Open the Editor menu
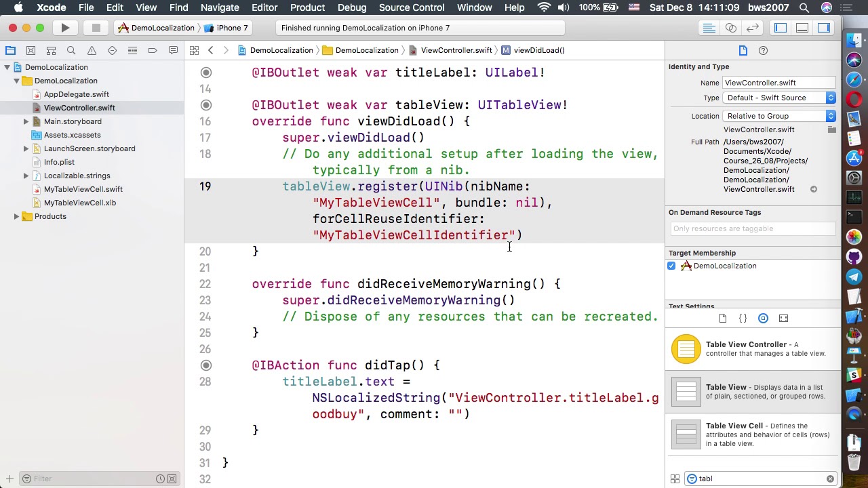Image resolution: width=868 pixels, height=488 pixels. click(264, 7)
